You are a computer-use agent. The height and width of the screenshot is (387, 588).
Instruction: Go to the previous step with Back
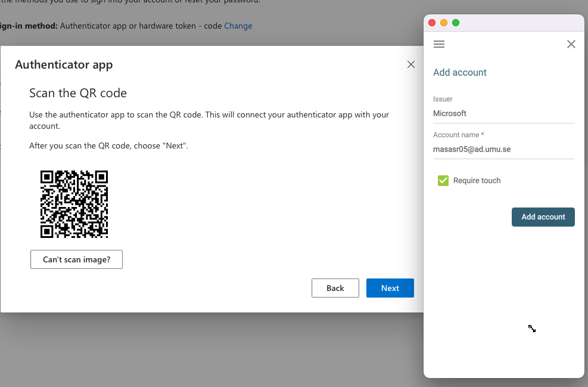tap(335, 288)
